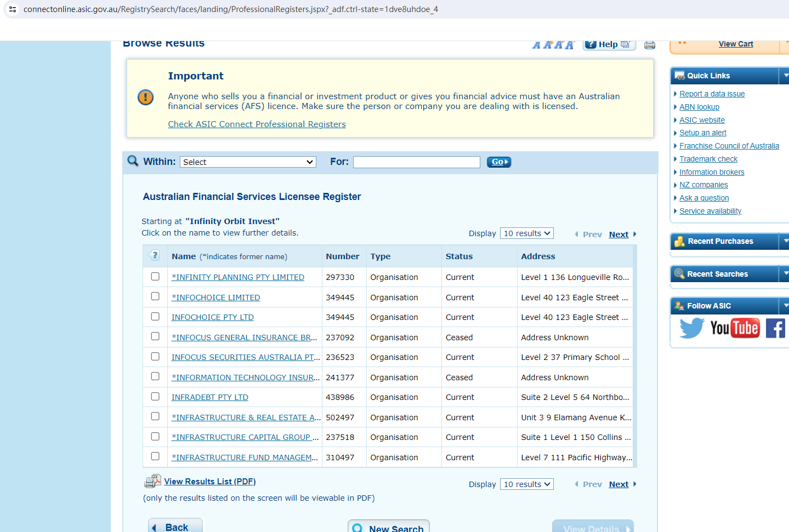Go to the bottom Next results link
The image size is (789, 532).
click(x=618, y=484)
